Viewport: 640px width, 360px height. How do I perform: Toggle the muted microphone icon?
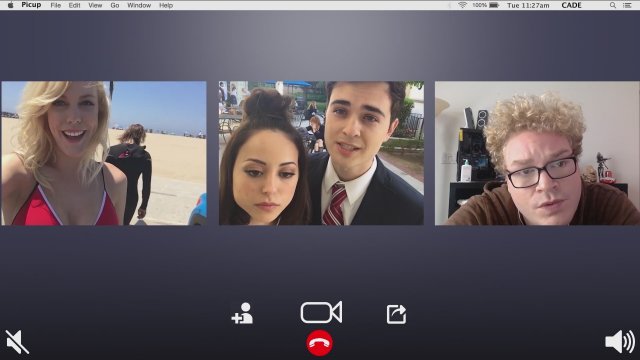point(17,342)
